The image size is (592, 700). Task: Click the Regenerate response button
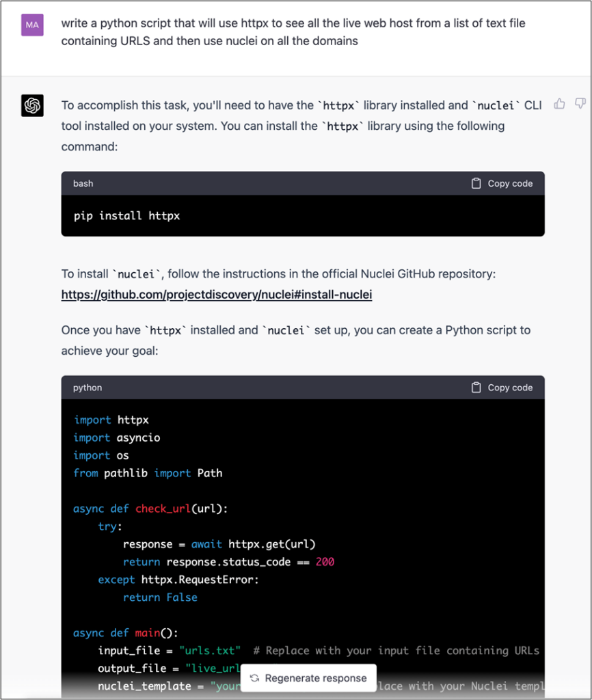pos(308,678)
